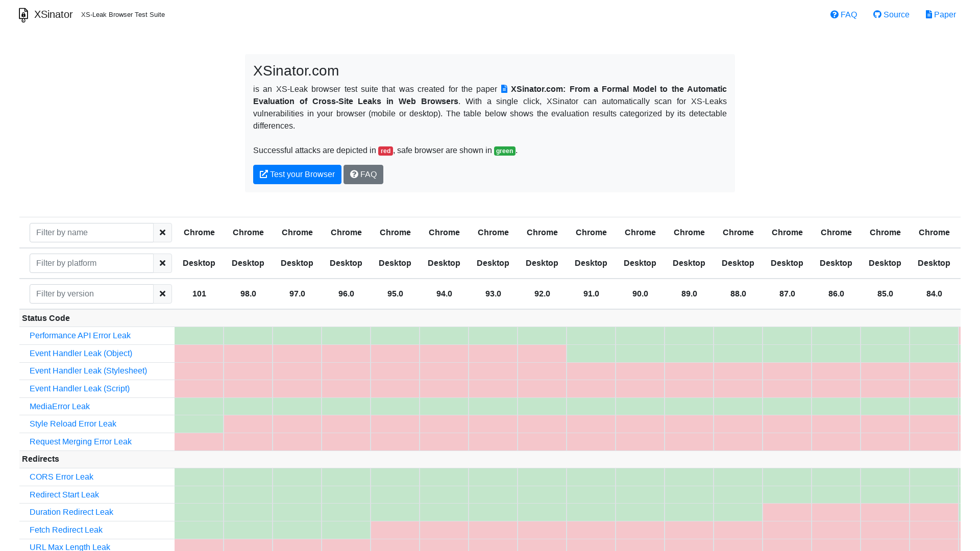The height and width of the screenshot is (551, 980).
Task: Click green cell for Fetch Redirect Leak, Chrome 96.0
Action: (346, 530)
